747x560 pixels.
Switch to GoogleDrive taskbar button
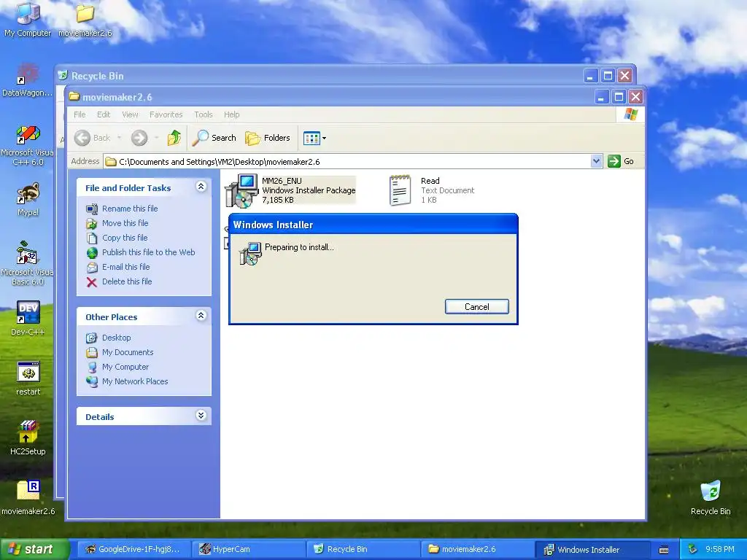[x=133, y=550]
